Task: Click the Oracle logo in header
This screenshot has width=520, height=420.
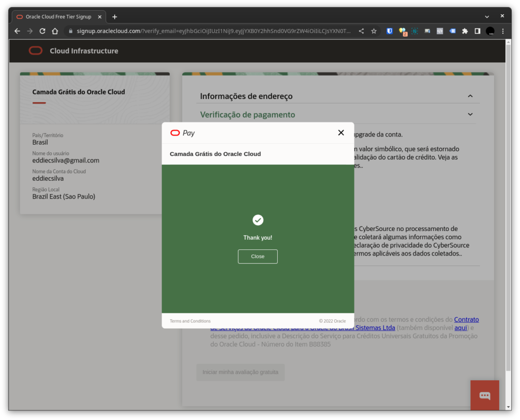Action: tap(36, 51)
